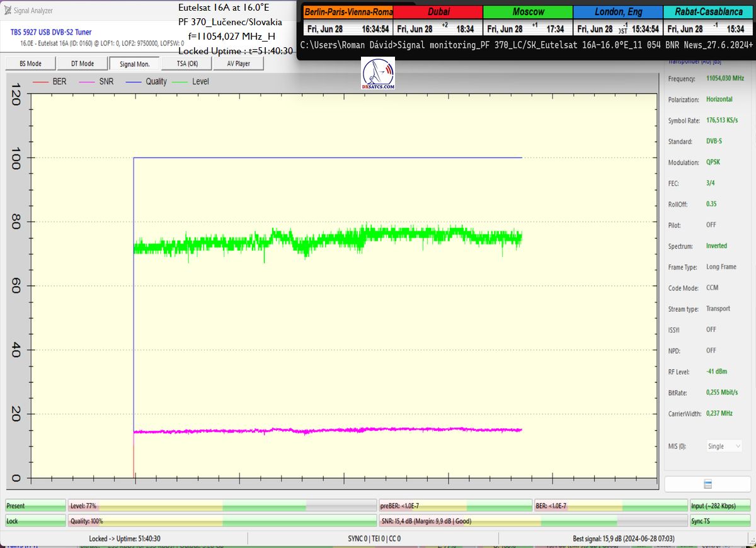Viewport: 756px width, 548px height.
Task: Click the Present status indicator
Action: click(35, 506)
